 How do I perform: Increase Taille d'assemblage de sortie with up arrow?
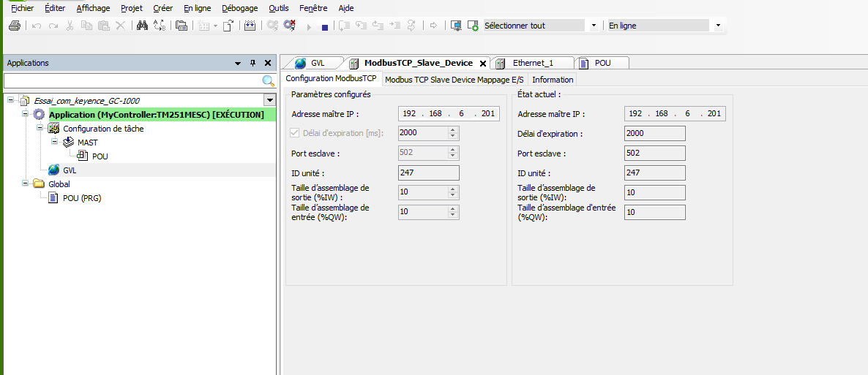coord(453,189)
